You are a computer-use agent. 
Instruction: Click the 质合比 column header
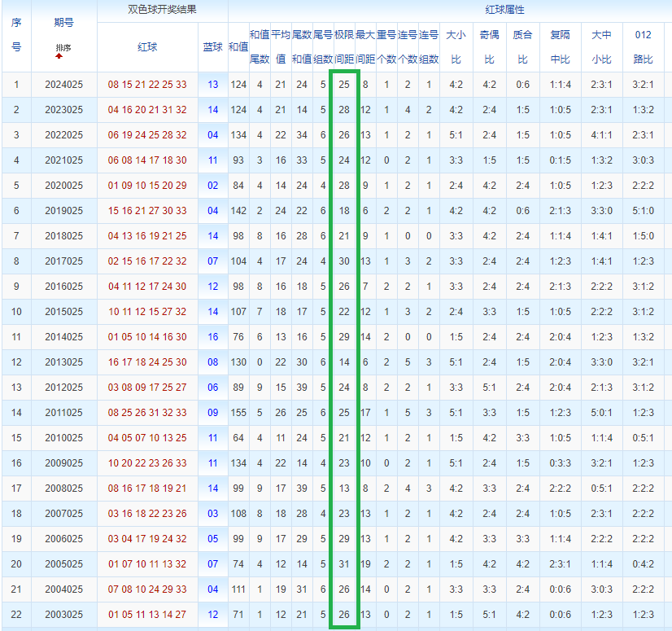tap(521, 47)
